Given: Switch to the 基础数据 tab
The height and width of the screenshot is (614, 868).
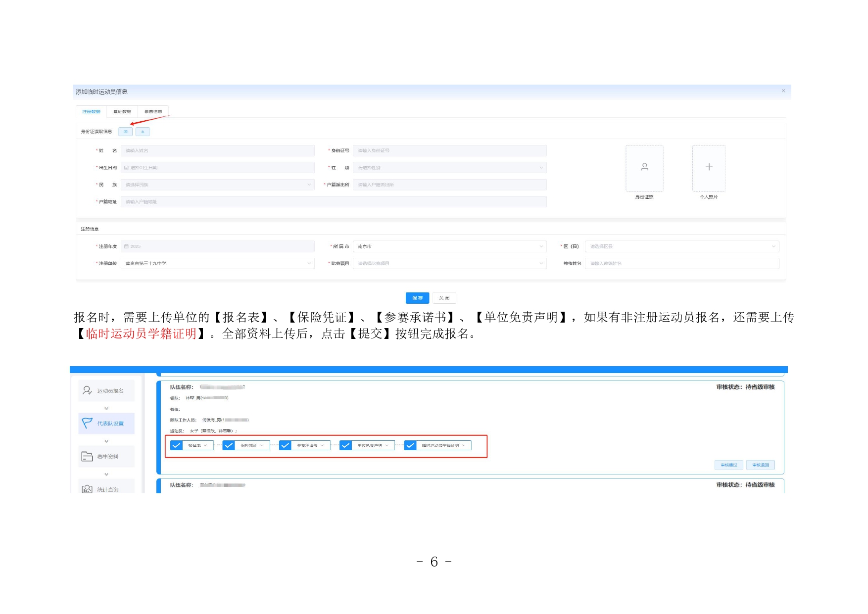Looking at the screenshot, I should (122, 112).
